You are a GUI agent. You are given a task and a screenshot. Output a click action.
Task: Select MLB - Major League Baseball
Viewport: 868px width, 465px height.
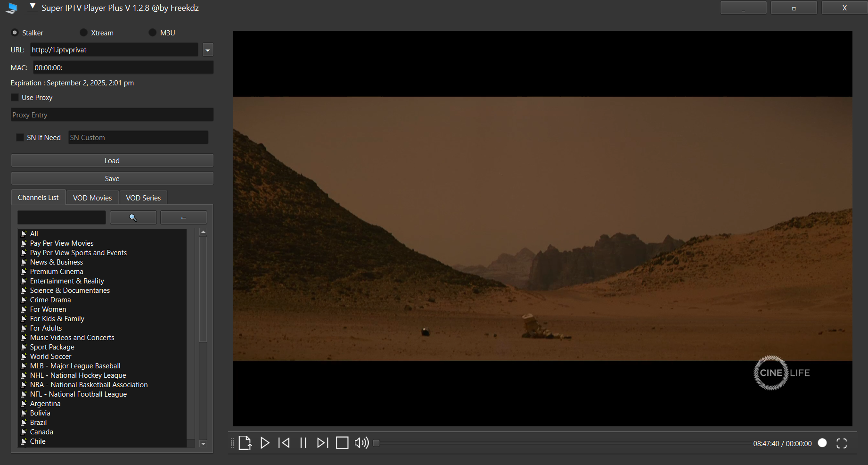click(x=102, y=366)
